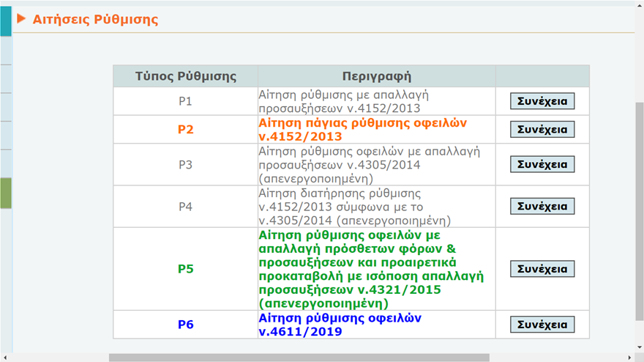Click the green P5 description text

(372, 269)
